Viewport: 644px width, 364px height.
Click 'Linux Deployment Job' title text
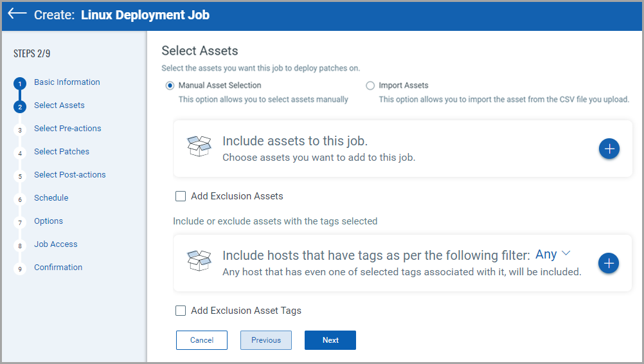pos(145,15)
